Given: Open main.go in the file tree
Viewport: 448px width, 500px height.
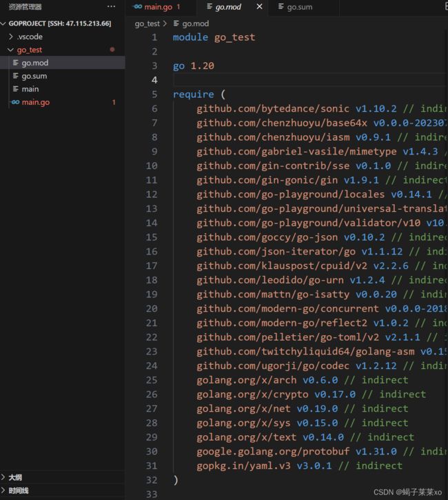Looking at the screenshot, I should click(x=63, y=102).
